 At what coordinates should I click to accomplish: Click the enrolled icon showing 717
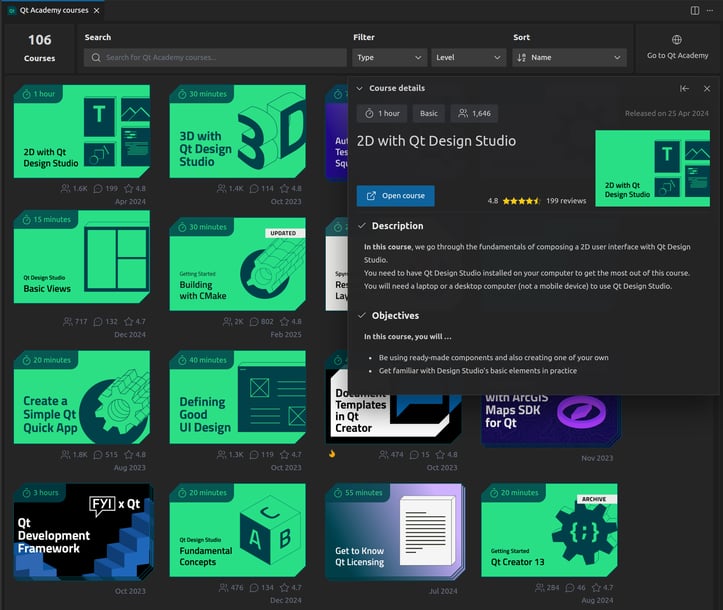click(67, 321)
